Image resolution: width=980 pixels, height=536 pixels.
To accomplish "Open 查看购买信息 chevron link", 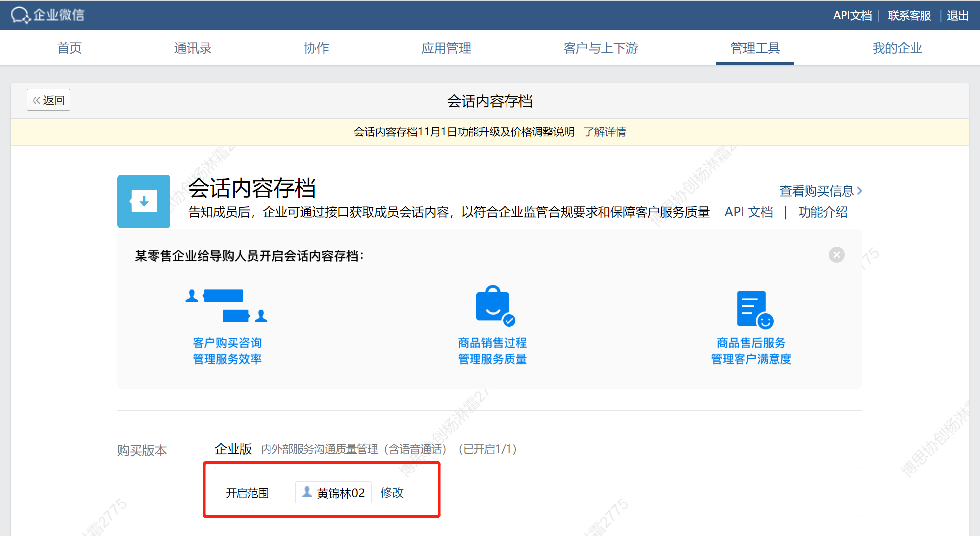I will click(x=820, y=191).
